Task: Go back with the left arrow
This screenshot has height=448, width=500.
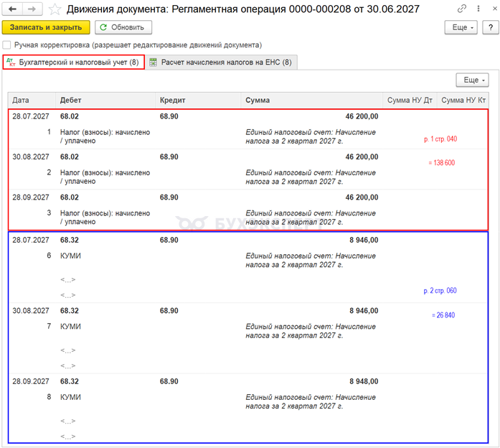Action: 12,9
